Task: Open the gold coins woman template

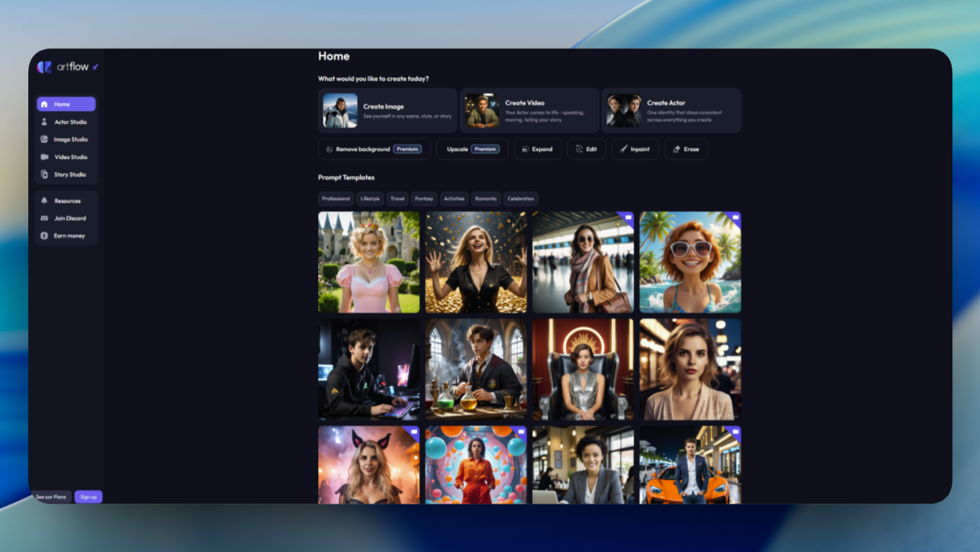Action: (476, 263)
